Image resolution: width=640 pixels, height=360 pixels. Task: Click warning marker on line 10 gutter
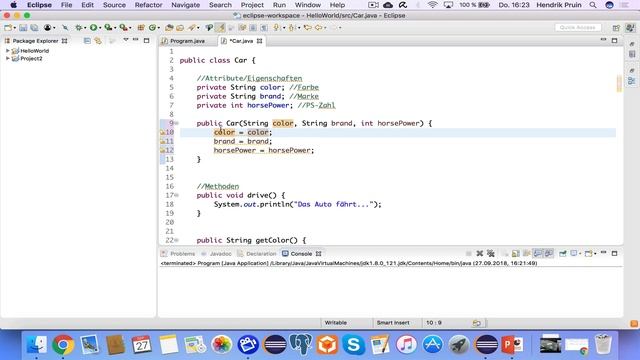click(x=162, y=132)
